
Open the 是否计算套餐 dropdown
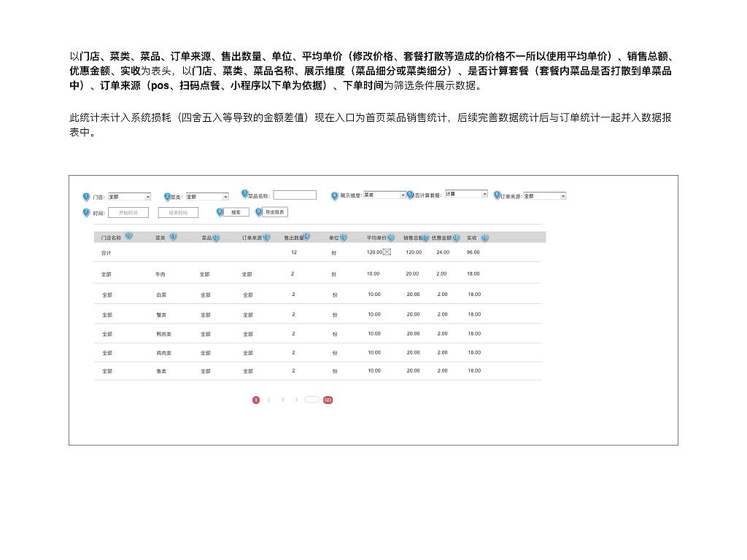click(x=466, y=194)
